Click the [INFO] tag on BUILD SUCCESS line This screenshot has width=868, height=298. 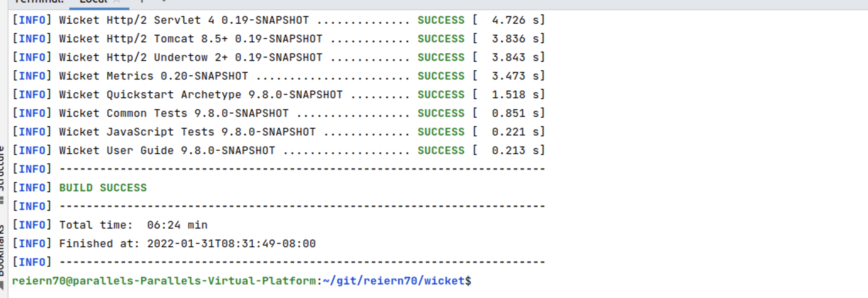32,188
